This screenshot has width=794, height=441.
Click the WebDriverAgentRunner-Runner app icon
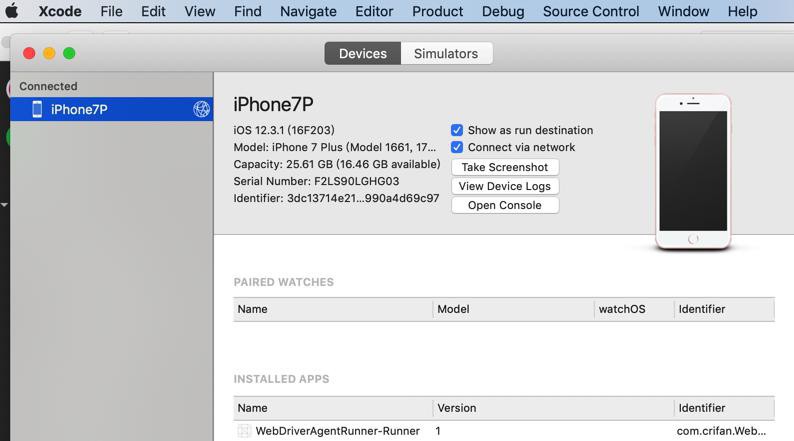(244, 431)
